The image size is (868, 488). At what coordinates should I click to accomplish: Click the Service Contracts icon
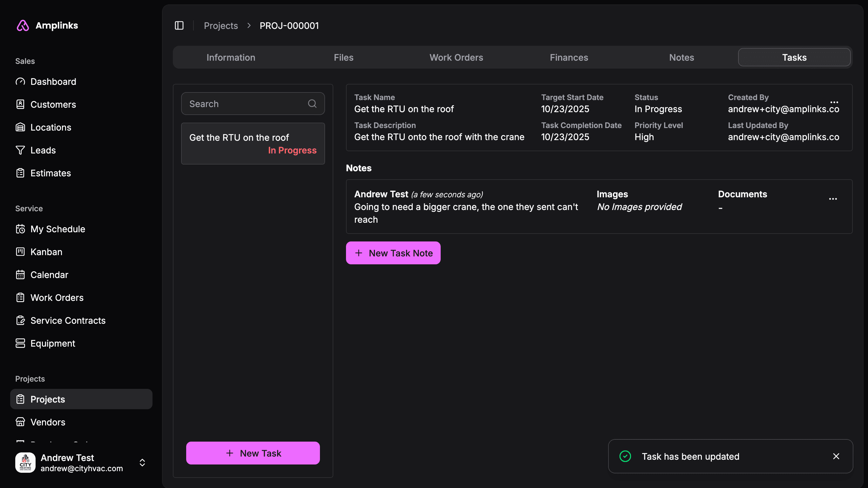(20, 321)
